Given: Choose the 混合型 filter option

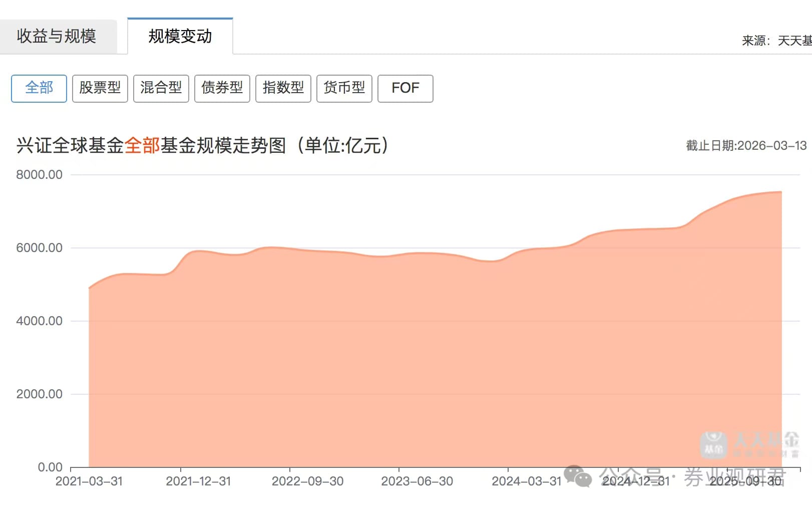Looking at the screenshot, I should coord(161,88).
